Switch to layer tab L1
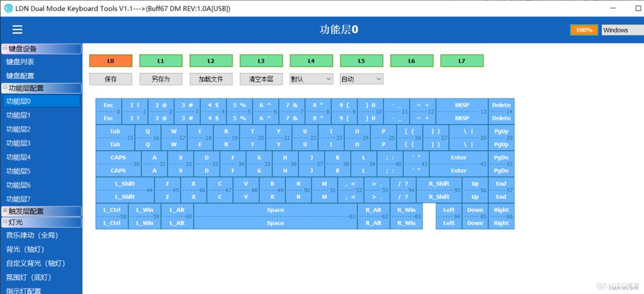The height and width of the screenshot is (294, 644). (161, 61)
